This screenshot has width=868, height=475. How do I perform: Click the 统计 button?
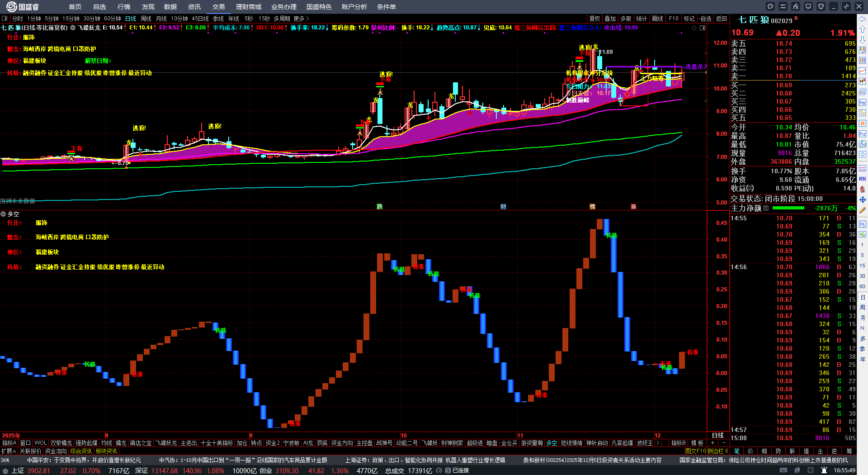pyautogui.click(x=642, y=19)
